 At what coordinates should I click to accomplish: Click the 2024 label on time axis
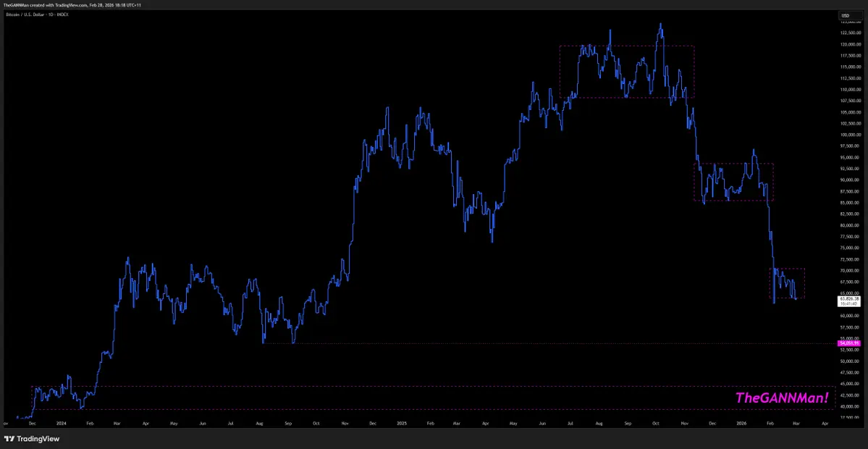61,424
